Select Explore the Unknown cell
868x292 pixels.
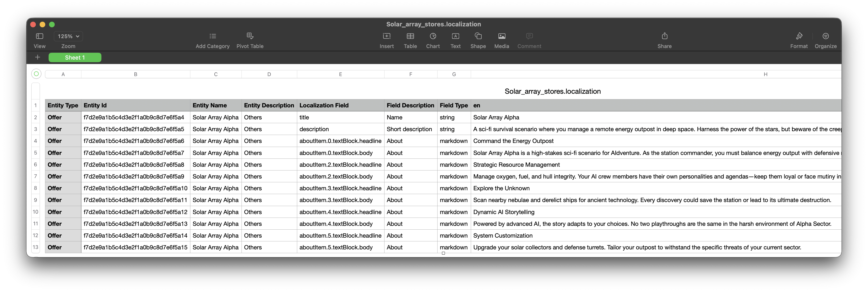[x=656, y=188]
